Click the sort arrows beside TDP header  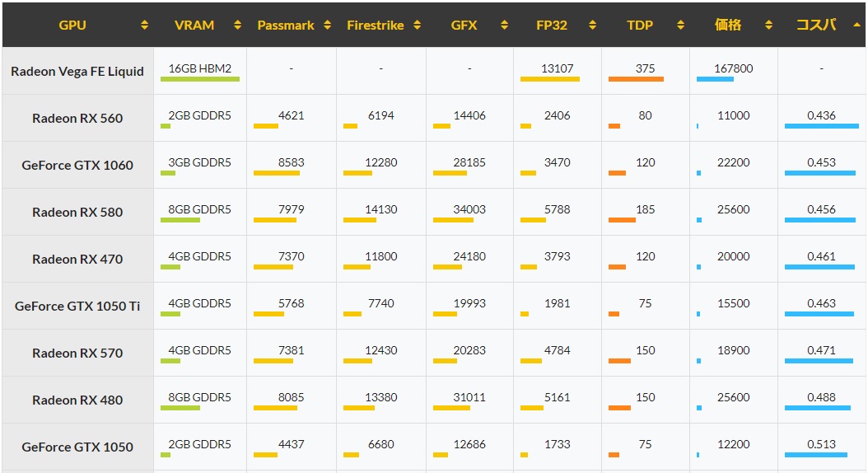click(680, 25)
